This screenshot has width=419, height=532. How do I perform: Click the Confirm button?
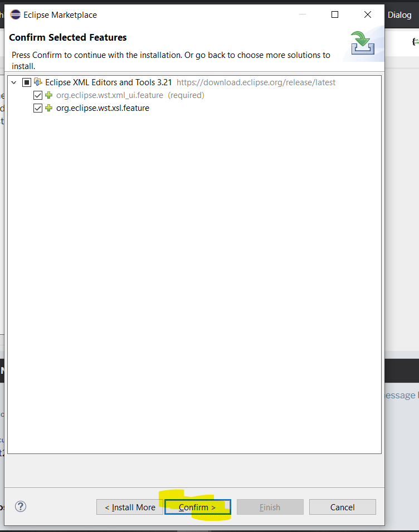pos(197,507)
